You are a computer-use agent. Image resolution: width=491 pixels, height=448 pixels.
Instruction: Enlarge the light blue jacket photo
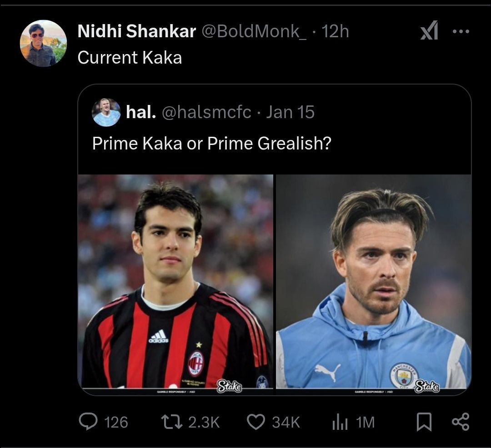tap(374, 282)
